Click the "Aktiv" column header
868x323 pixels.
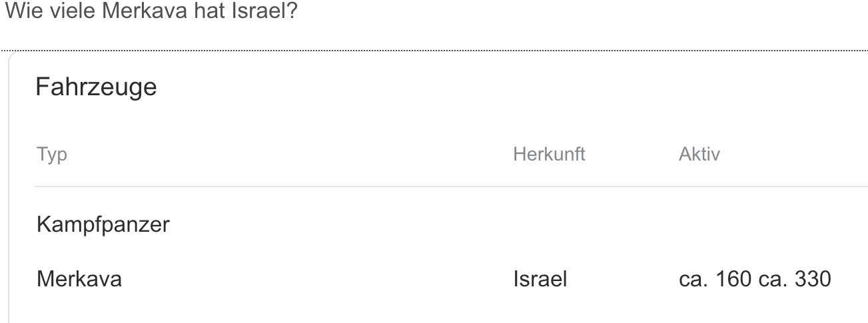tap(699, 155)
